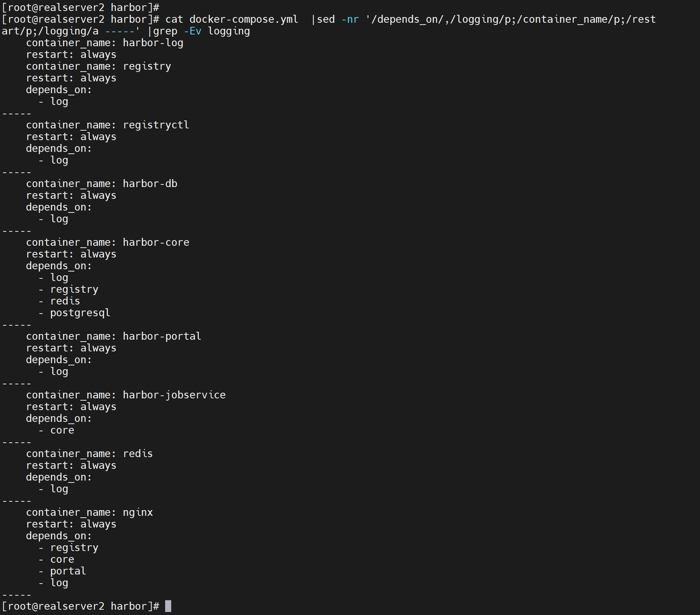Click the registryctl container name
700x615 pixels.
coord(156,125)
